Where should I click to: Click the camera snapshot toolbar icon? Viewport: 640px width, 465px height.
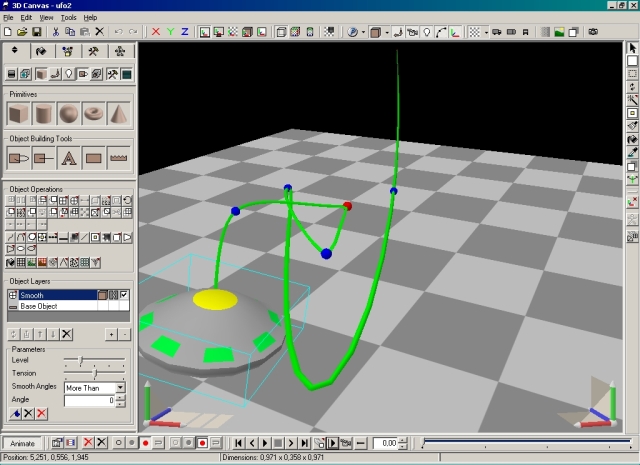pos(593,32)
